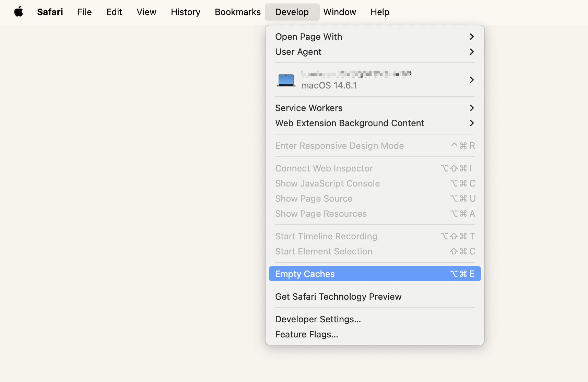Open the Bookmarks menu

click(x=238, y=12)
